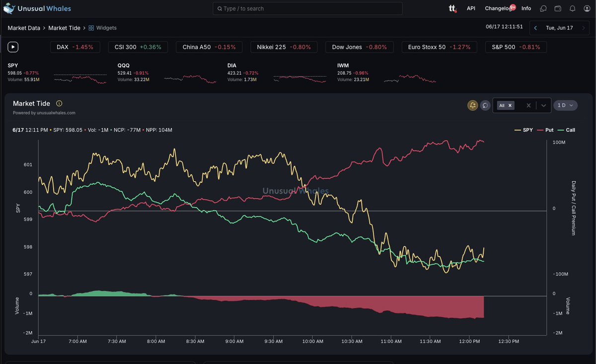Open the Changelog menu item
This screenshot has height=364, width=596.
pyautogui.click(x=498, y=8)
